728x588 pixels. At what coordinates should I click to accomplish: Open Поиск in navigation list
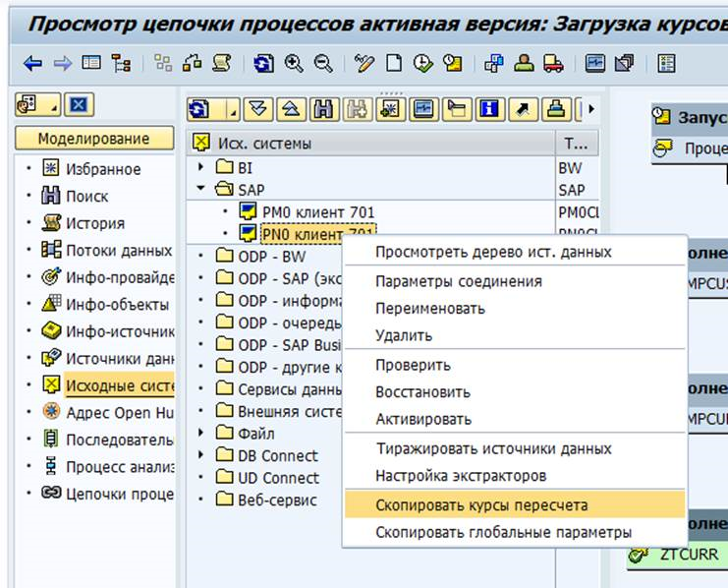point(86,196)
